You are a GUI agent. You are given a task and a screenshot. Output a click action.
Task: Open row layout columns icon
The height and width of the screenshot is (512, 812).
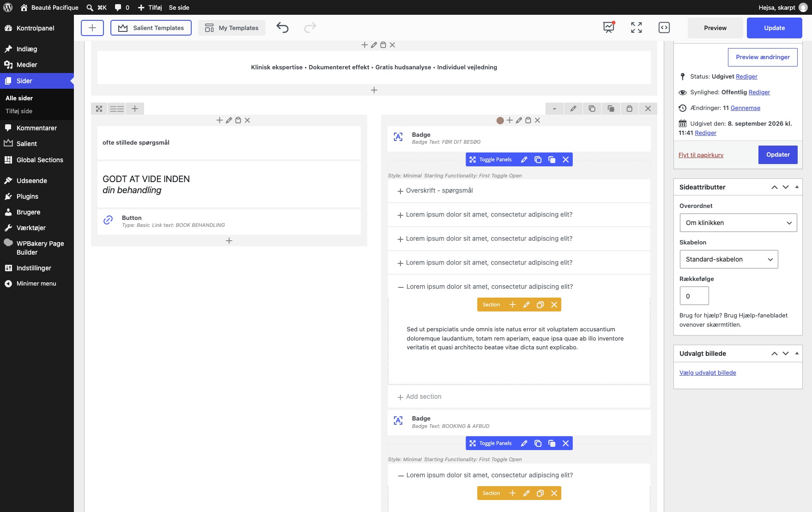pos(117,109)
